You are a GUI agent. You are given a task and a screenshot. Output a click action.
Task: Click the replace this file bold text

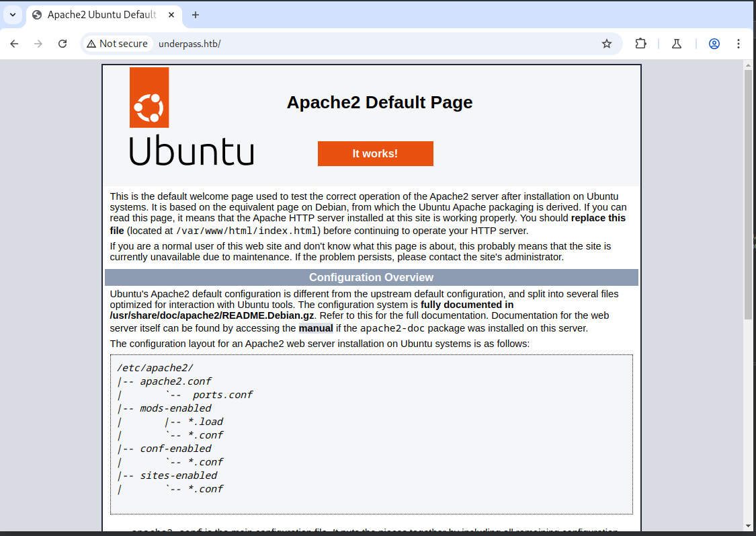point(598,218)
